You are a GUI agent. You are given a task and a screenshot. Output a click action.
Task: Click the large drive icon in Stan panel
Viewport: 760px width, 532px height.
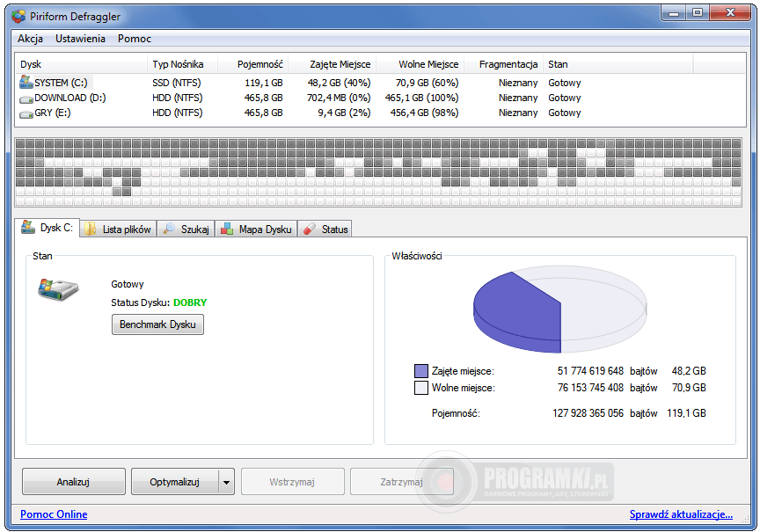[x=58, y=289]
